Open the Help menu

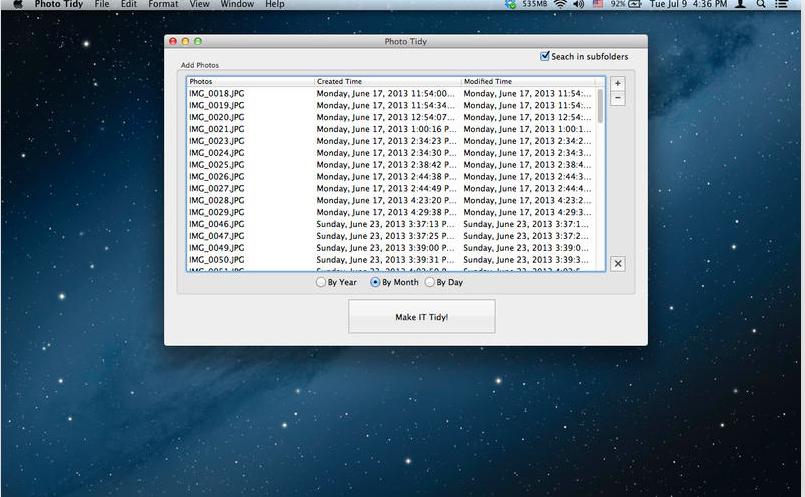275,4
